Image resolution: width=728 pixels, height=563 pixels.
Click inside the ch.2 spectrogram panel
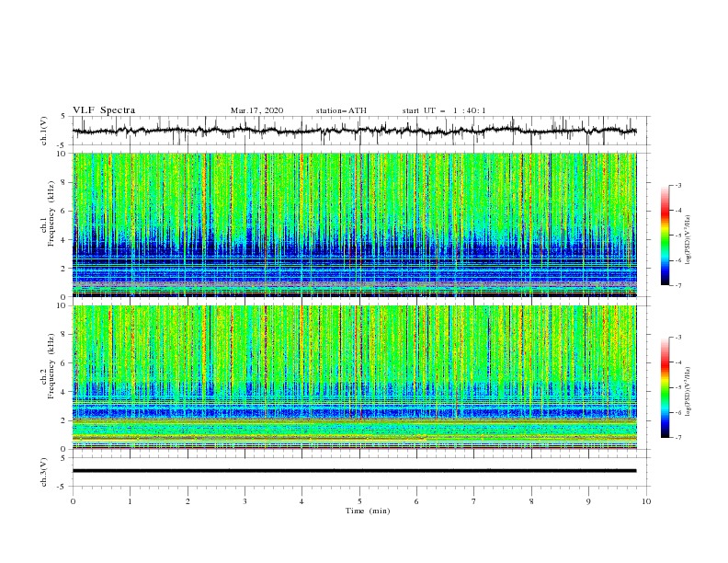tap(355, 377)
